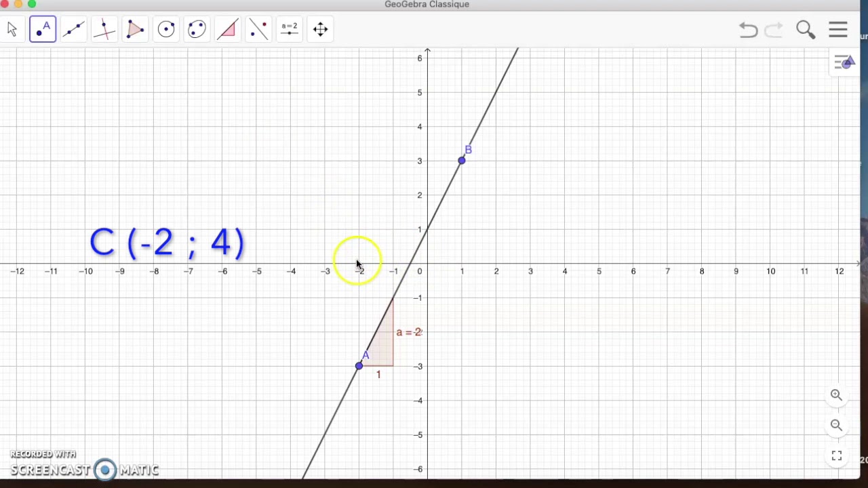Click the x-axis label 12
868x488 pixels.
click(840, 271)
